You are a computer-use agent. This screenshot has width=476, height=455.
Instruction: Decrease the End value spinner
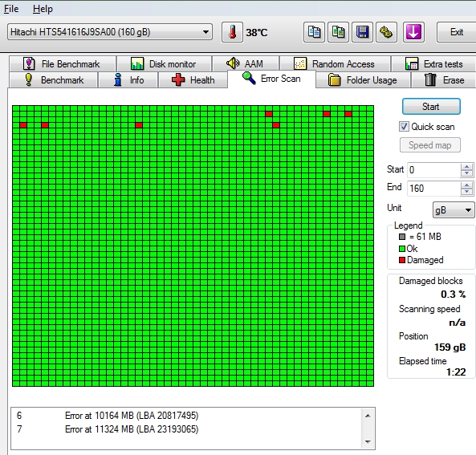pos(466,192)
